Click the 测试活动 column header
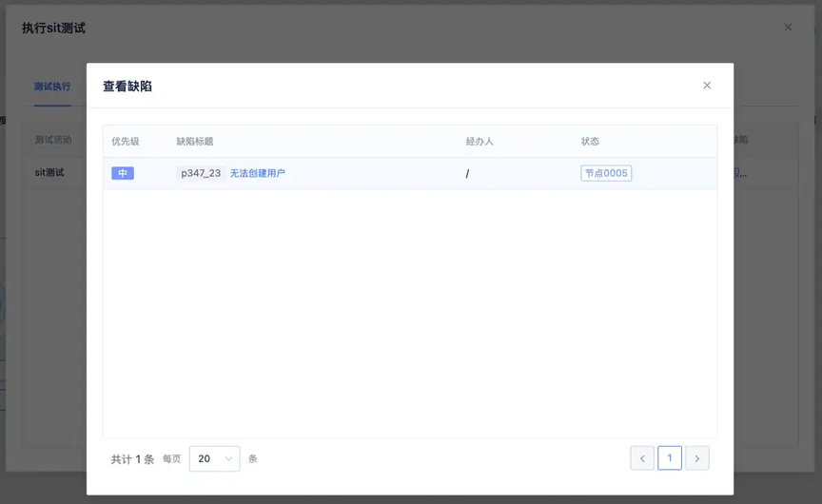This screenshot has height=504, width=822. (53, 140)
